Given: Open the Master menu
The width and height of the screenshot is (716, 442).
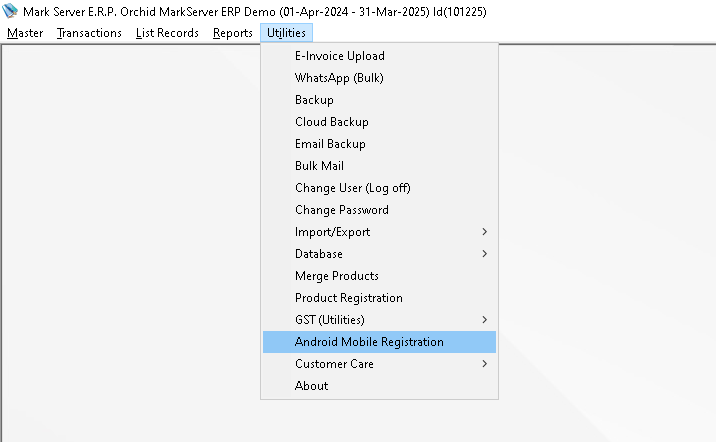Looking at the screenshot, I should point(25,33).
